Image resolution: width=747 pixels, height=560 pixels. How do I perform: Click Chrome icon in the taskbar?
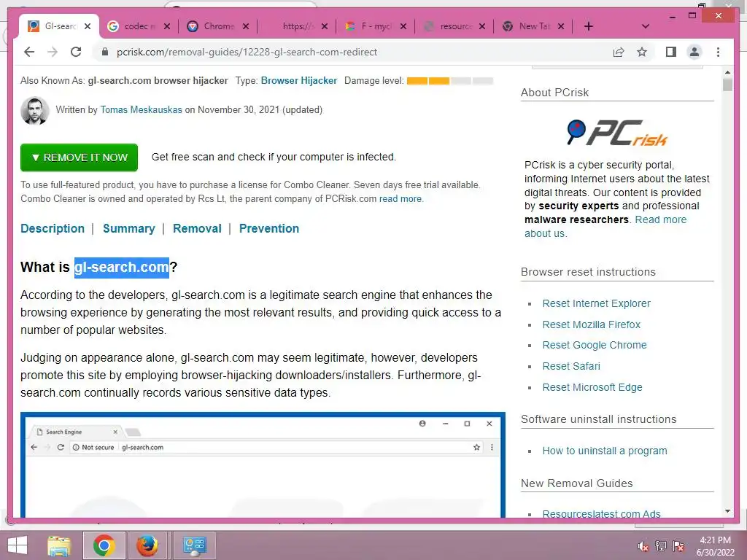pos(104,545)
